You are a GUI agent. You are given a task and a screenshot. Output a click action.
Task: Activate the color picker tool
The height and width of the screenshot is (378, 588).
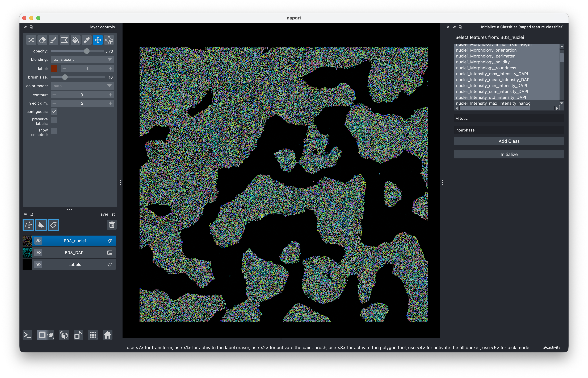coord(86,40)
